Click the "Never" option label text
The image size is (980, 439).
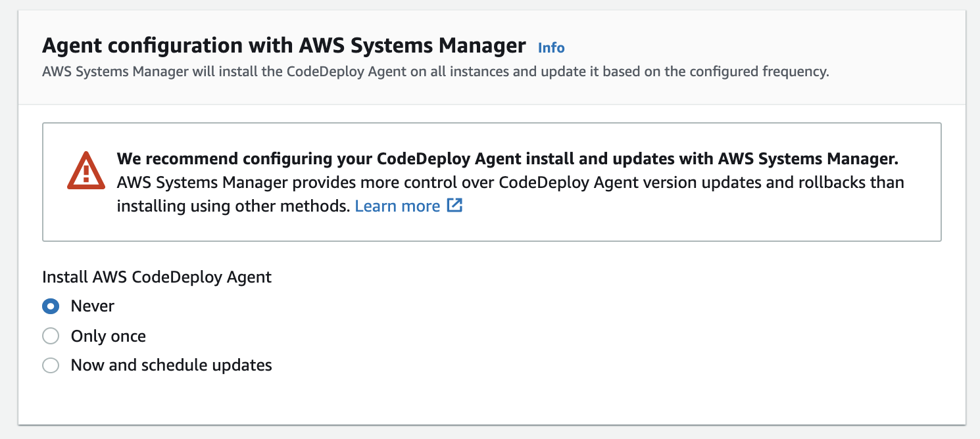click(x=93, y=306)
